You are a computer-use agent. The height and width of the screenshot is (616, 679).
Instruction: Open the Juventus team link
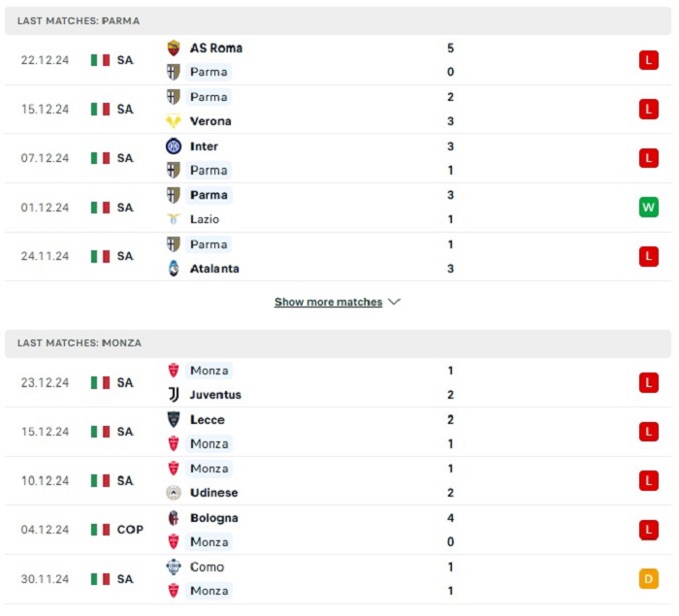[x=215, y=395]
